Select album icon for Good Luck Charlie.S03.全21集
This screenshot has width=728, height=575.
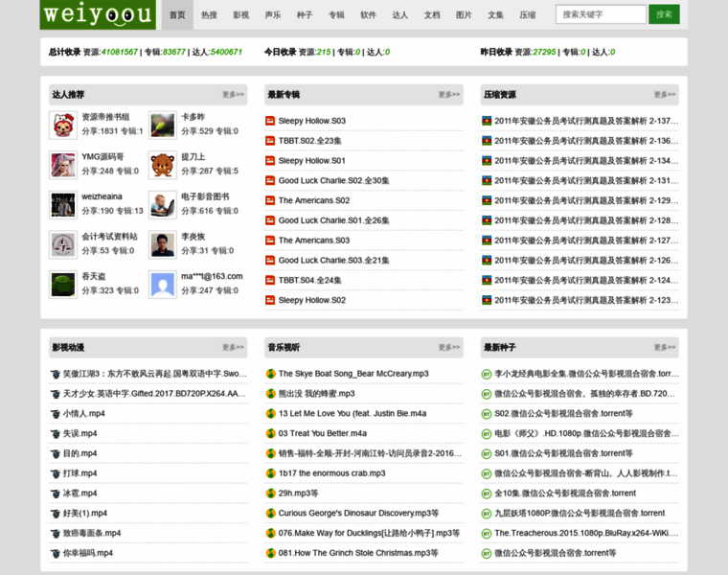(x=270, y=261)
